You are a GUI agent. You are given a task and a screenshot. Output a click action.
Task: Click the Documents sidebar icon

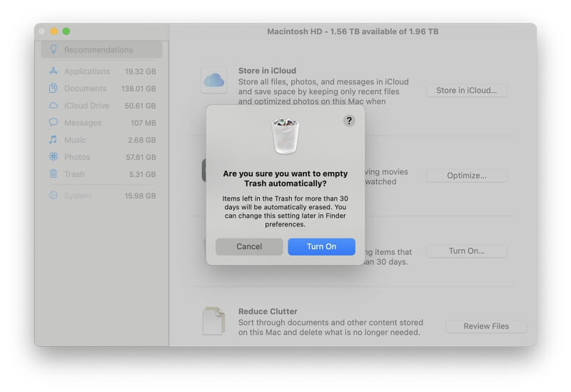coord(54,88)
